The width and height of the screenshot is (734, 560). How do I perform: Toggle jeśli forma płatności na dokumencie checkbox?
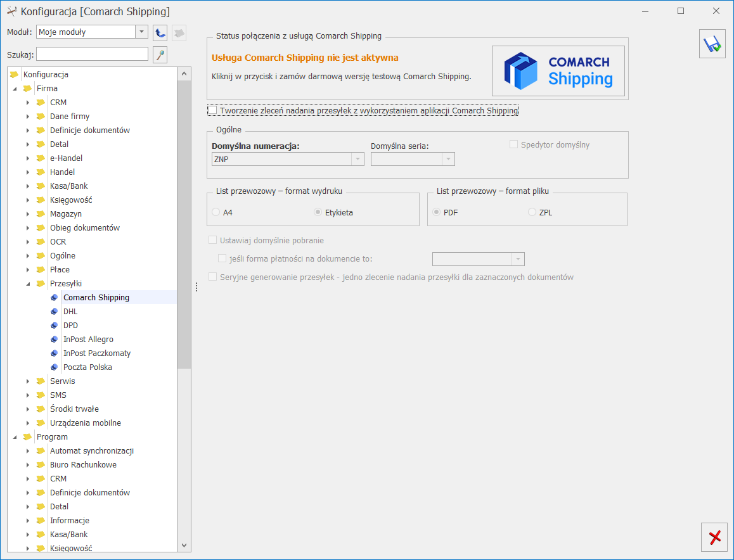[x=222, y=258]
